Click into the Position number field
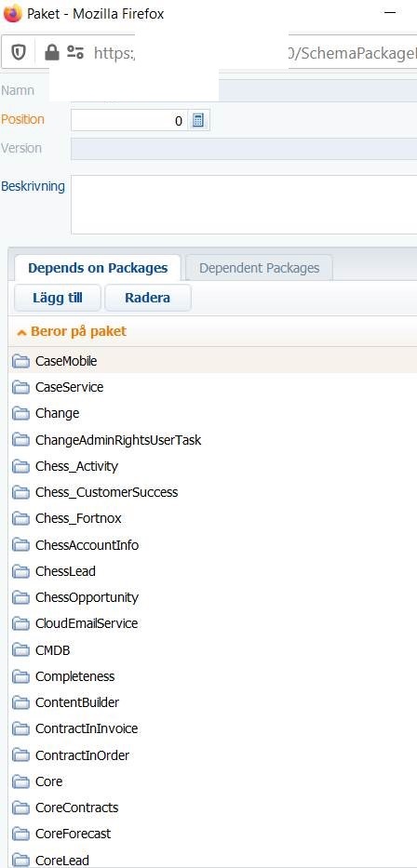Viewport: 417px width, 868px height. tap(129, 120)
